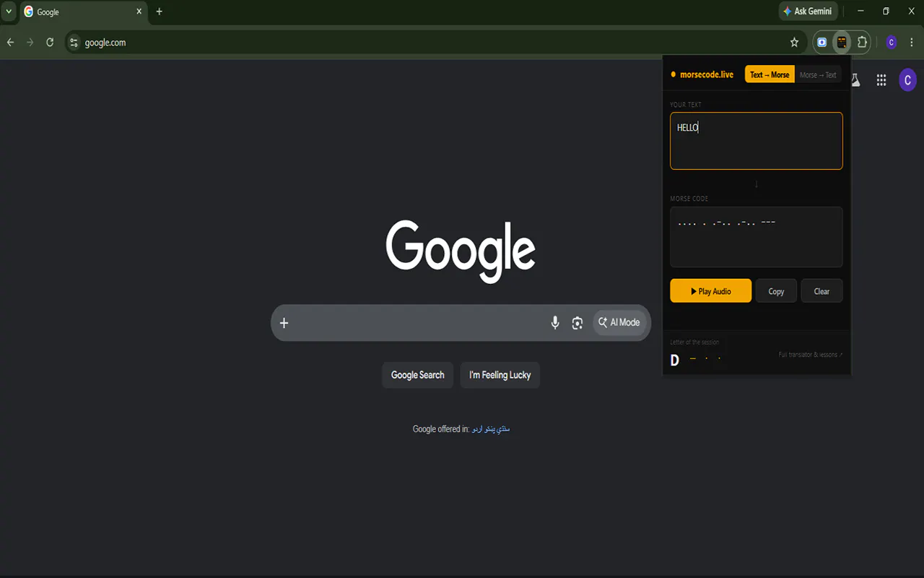Copy the Morse code output
The width and height of the screenshot is (924, 578).
point(776,291)
